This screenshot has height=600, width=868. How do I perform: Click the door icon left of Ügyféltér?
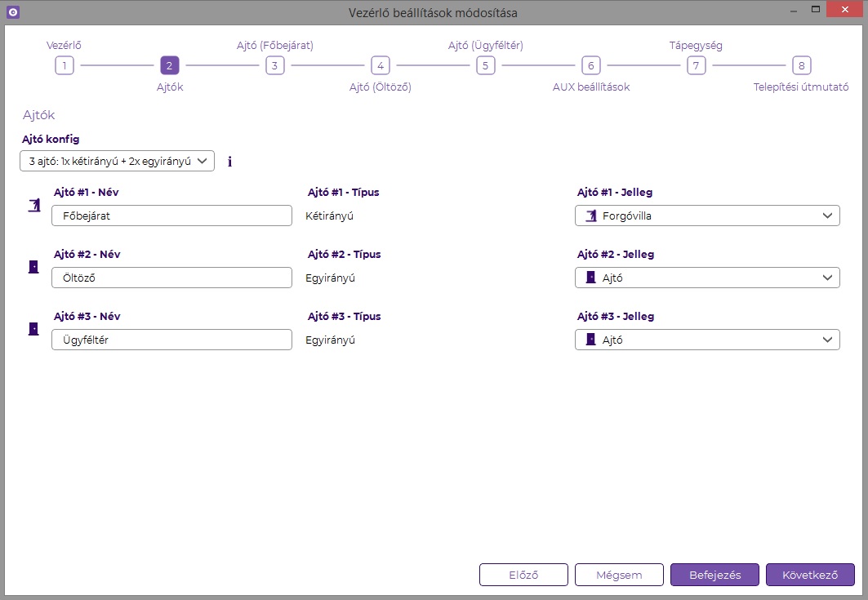pos(33,329)
